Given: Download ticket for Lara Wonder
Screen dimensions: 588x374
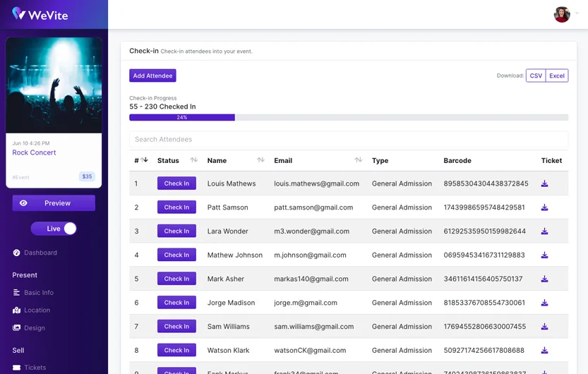Looking at the screenshot, I should click(544, 231).
